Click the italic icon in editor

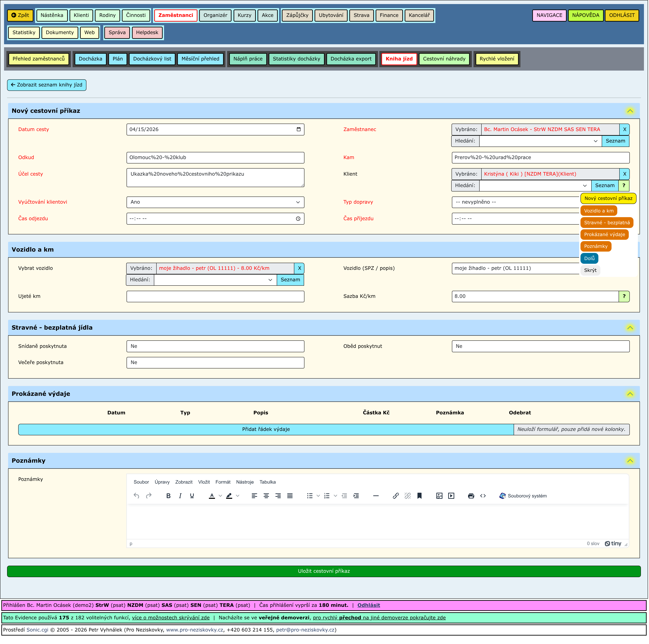point(180,496)
